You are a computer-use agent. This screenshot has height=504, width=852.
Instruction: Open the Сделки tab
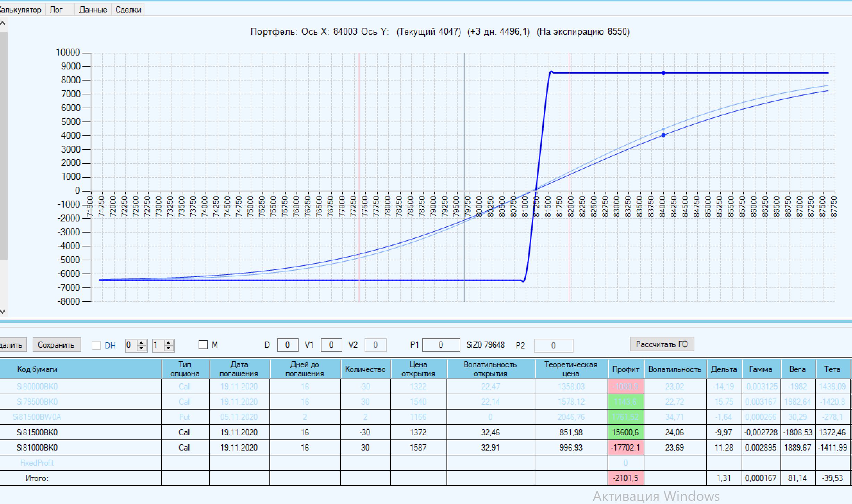128,10
